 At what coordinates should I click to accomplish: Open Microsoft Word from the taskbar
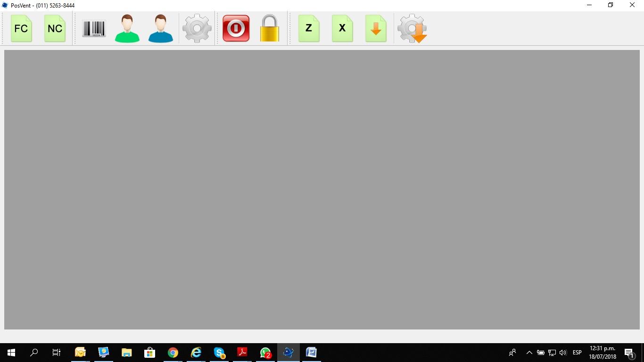coord(311,353)
